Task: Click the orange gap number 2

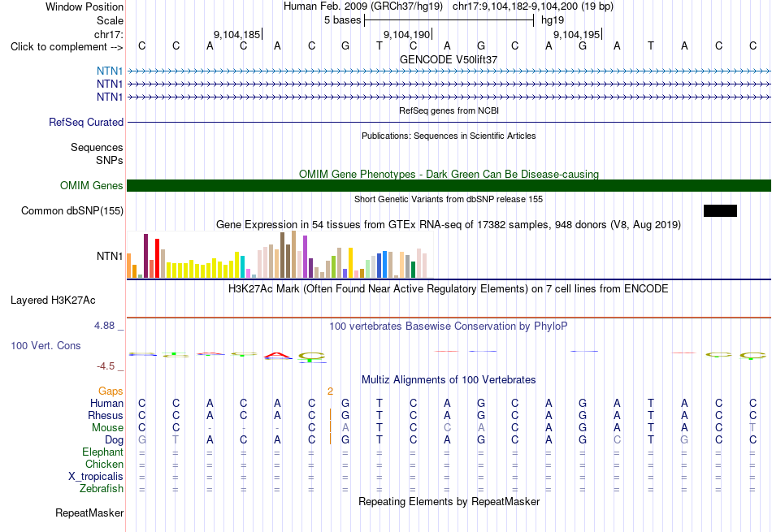Action: (331, 391)
